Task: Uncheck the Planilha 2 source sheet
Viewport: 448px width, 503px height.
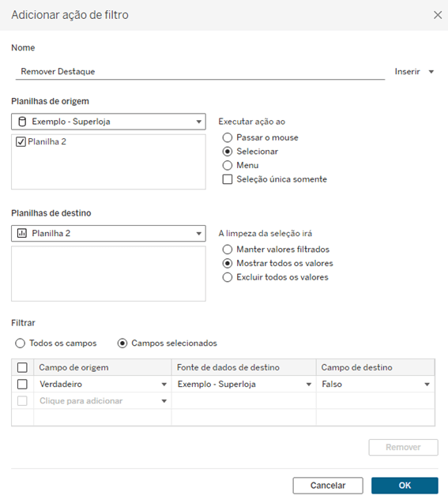Action: pyautogui.click(x=21, y=142)
